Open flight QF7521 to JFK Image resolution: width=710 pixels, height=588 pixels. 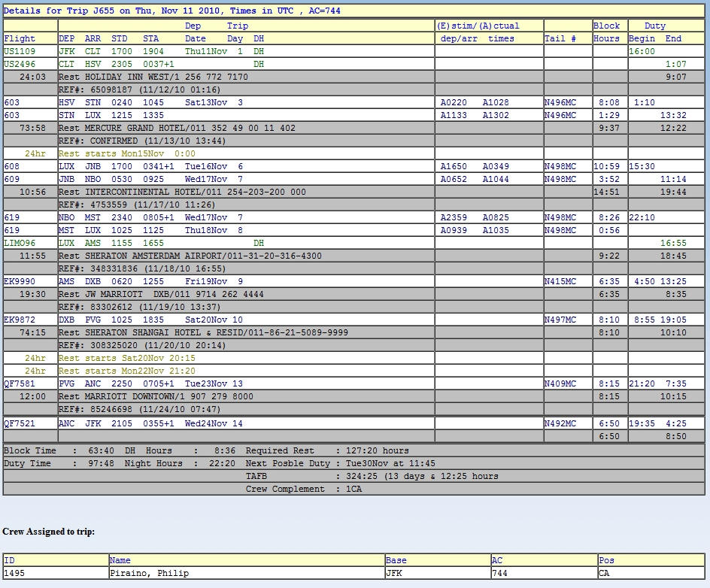pos(20,424)
